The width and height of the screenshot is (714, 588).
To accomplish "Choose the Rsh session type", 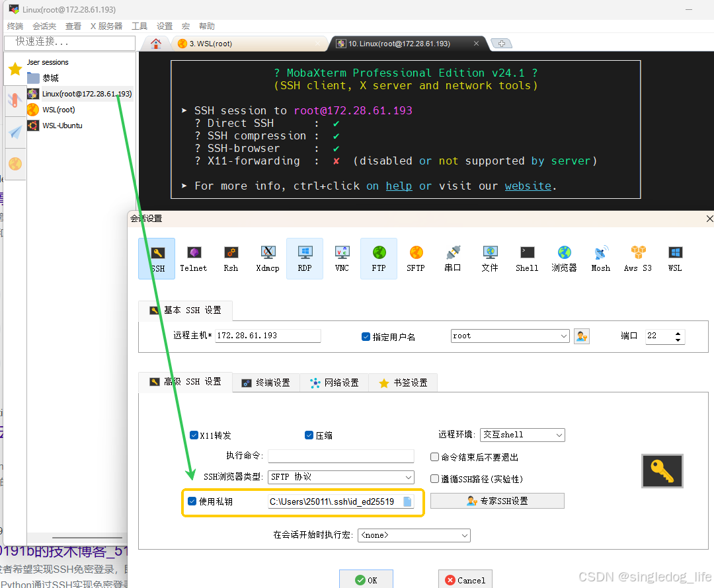I will tap(231, 258).
